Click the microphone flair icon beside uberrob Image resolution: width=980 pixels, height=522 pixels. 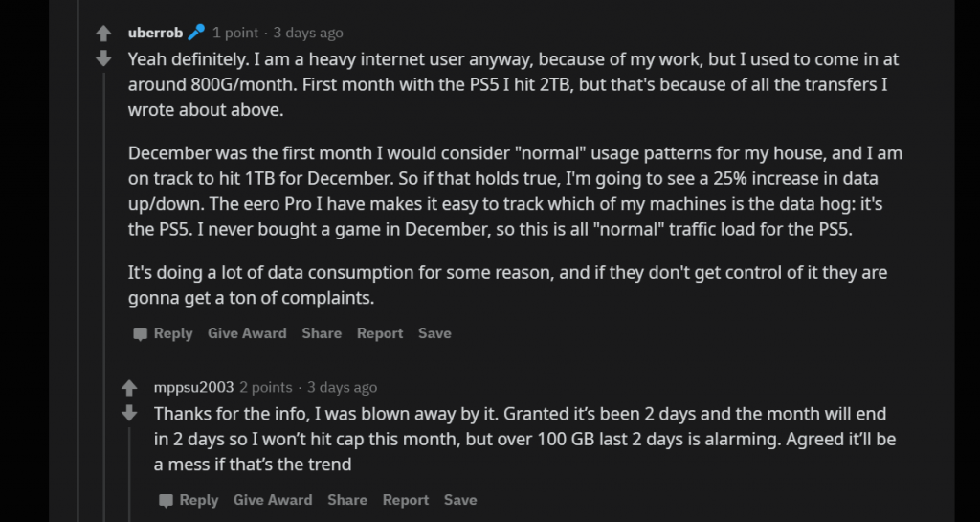[x=196, y=33]
